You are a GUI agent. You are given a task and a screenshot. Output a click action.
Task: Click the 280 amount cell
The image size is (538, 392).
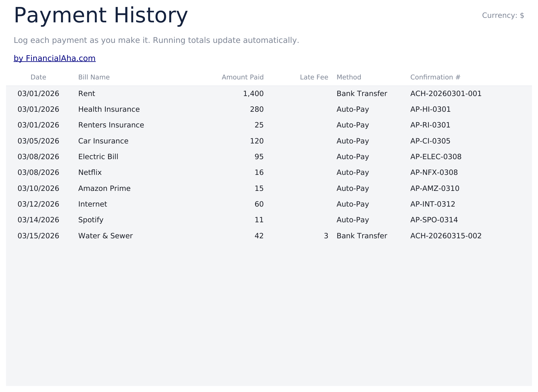[257, 109]
